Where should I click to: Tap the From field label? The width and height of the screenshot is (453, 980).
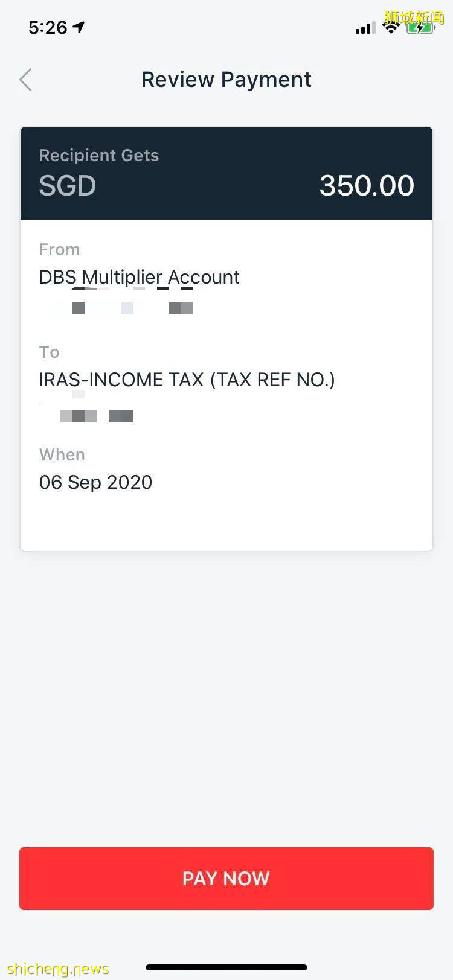click(59, 249)
